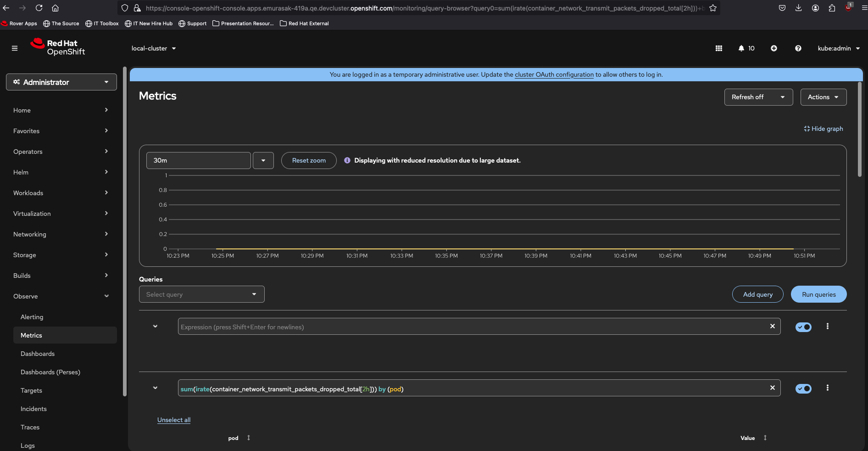This screenshot has width=868, height=451.
Task: Expand the Virtualization navigation section
Action: (x=61, y=214)
